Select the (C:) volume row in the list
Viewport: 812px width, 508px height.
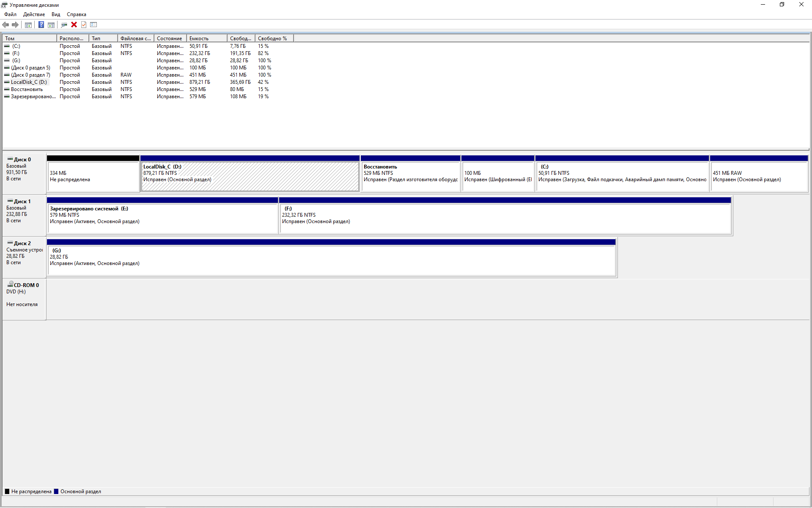click(x=148, y=46)
